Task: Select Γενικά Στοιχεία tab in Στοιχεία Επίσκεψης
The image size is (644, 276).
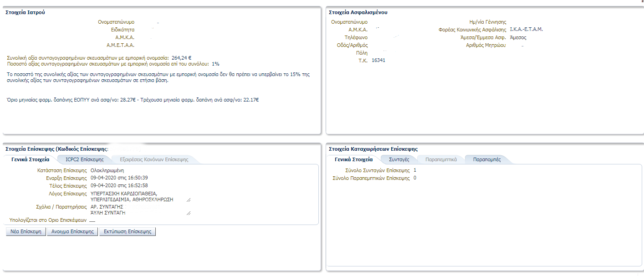Action: [x=31, y=159]
